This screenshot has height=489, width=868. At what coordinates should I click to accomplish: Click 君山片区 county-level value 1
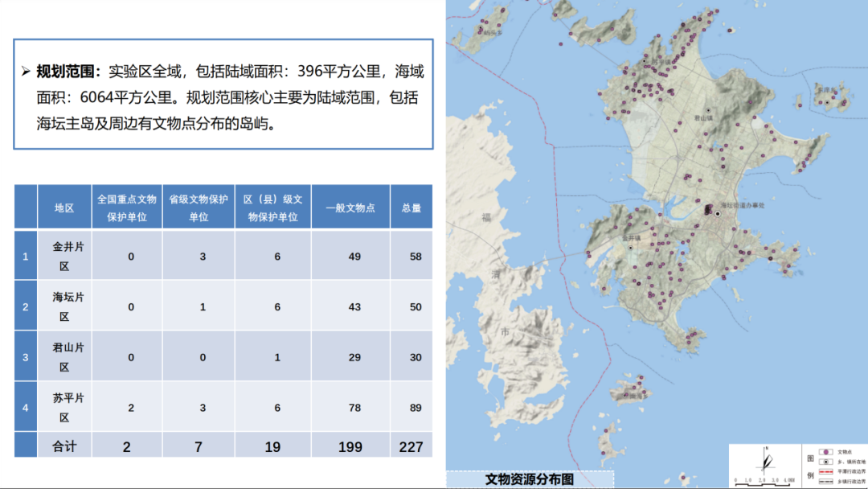pyautogui.click(x=276, y=357)
